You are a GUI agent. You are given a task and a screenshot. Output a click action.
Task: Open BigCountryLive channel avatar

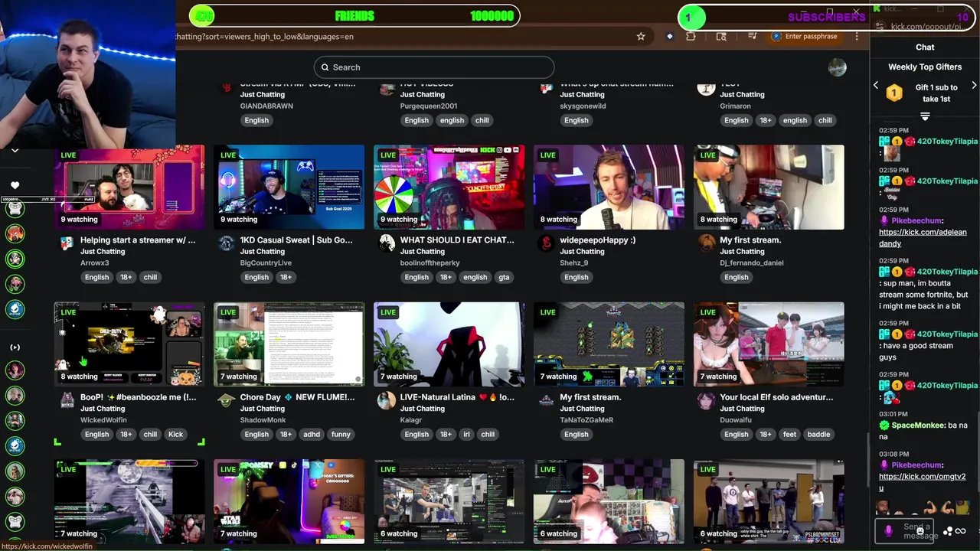226,243
